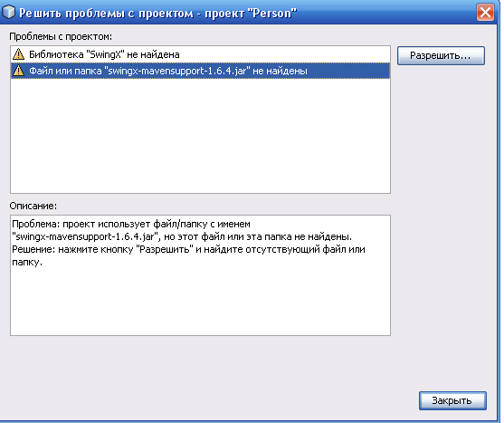Click warning icon beside Библиотека "SwingX"
Viewport: 504px width, 423px height.
click(18, 54)
